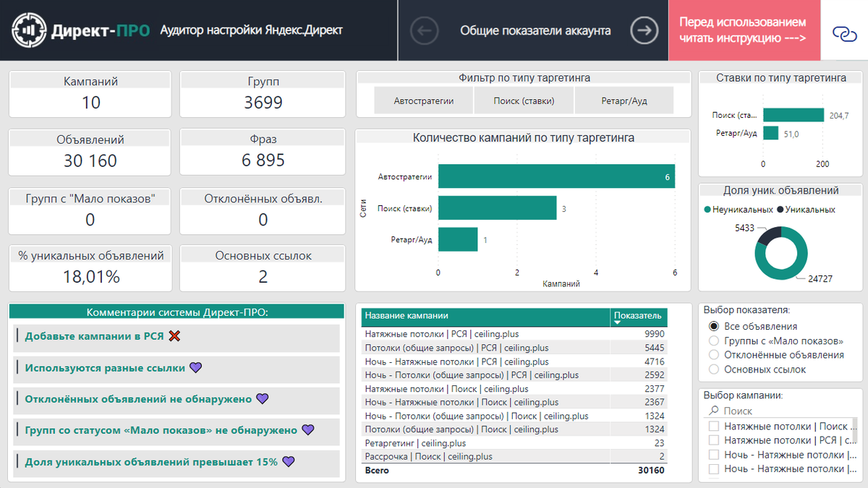Viewport: 868px width, 488px height.
Task: Click red cross next to 'Добавьте кампании в РСЯ'
Action: coord(174,335)
